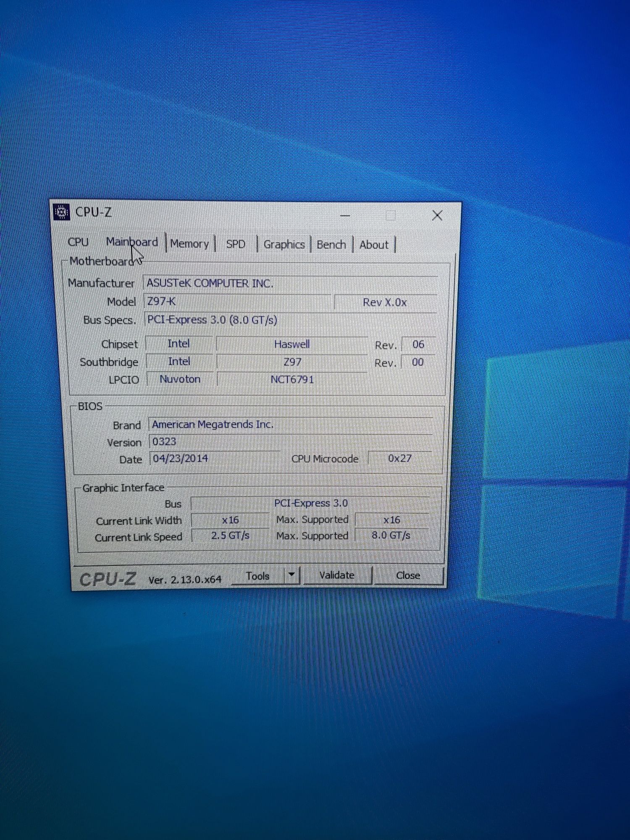Click the southbridge revision 00 field
Image resolution: width=630 pixels, height=840 pixels.
pyautogui.click(x=417, y=362)
